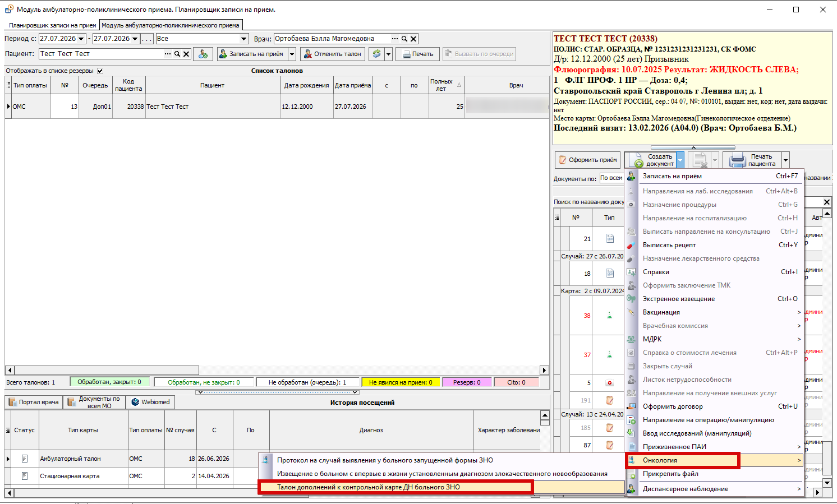Screen dimensions: 837x504
Task: Click the Портал врача button
Action: point(34,402)
